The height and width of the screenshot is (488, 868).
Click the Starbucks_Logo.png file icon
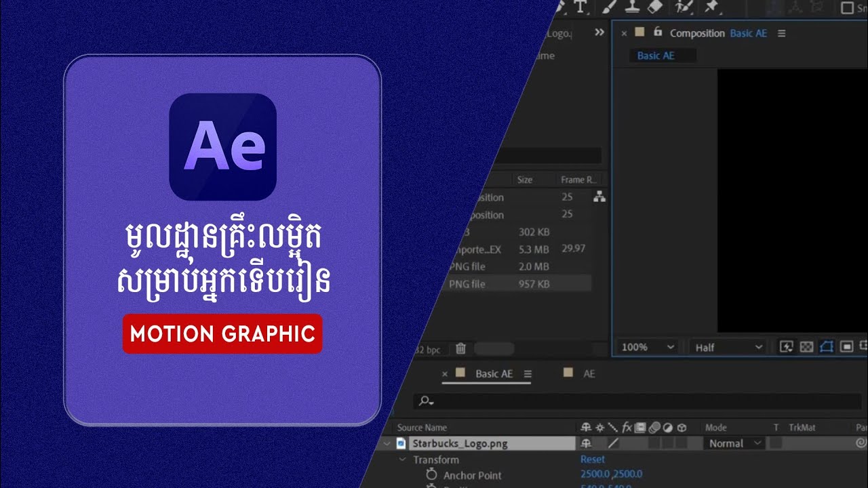[x=401, y=443]
